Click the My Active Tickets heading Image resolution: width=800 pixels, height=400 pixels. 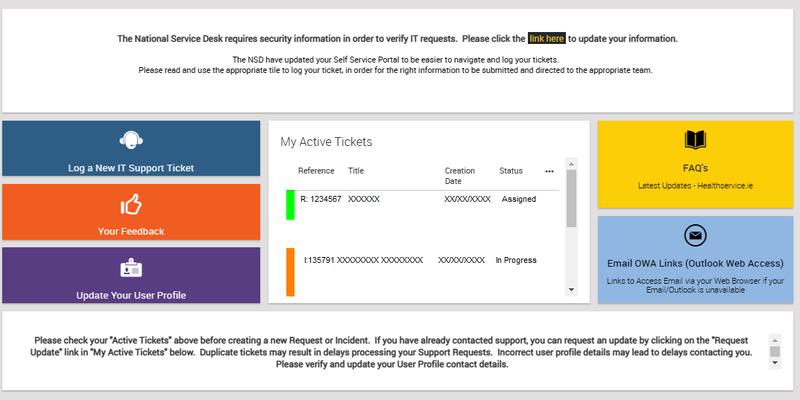tap(326, 142)
